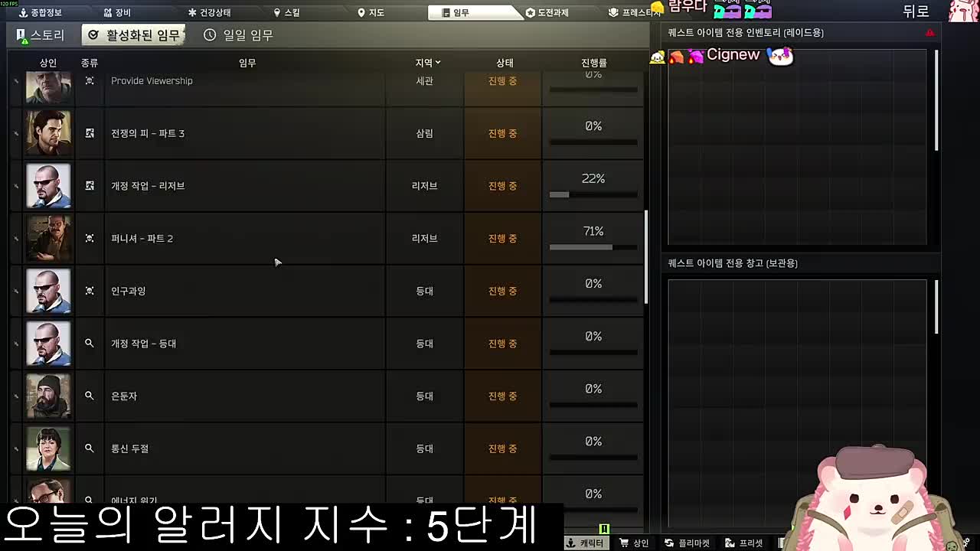Click the search icon for 개정 작업 – 등대
The image size is (980, 551).
click(90, 344)
